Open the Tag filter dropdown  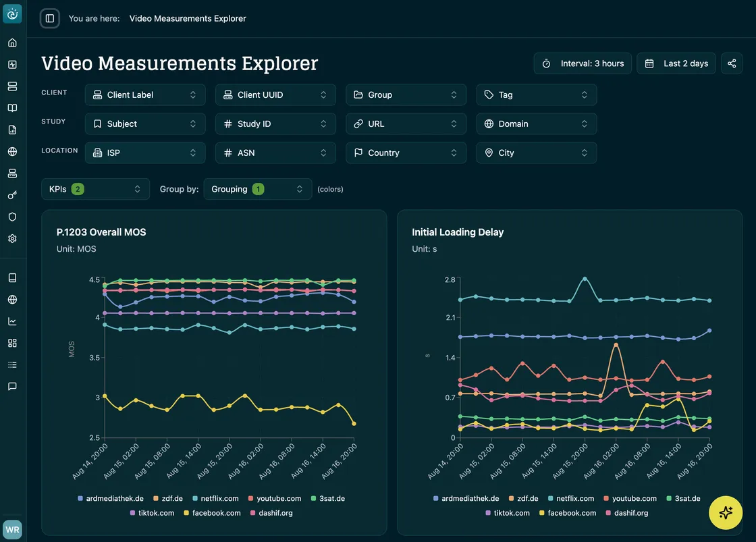pyautogui.click(x=537, y=95)
